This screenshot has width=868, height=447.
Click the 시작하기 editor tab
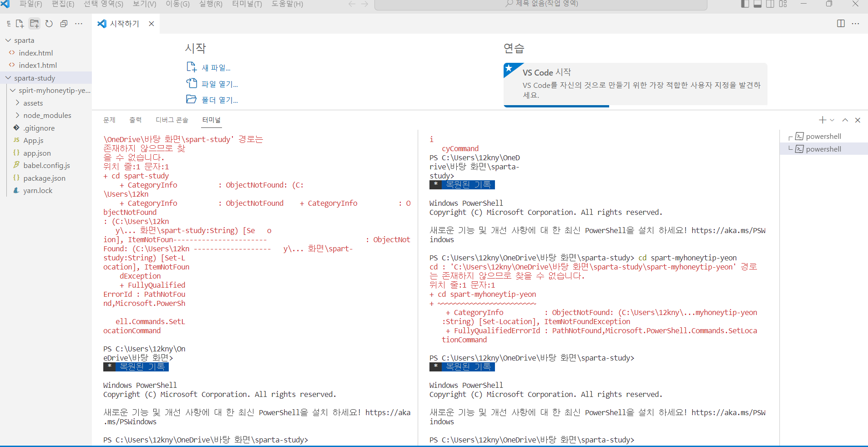click(x=126, y=24)
